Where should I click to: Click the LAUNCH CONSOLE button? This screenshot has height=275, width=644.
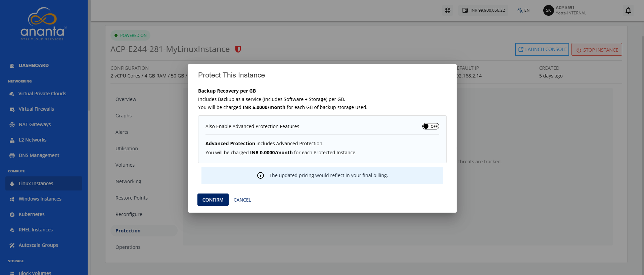(542, 49)
